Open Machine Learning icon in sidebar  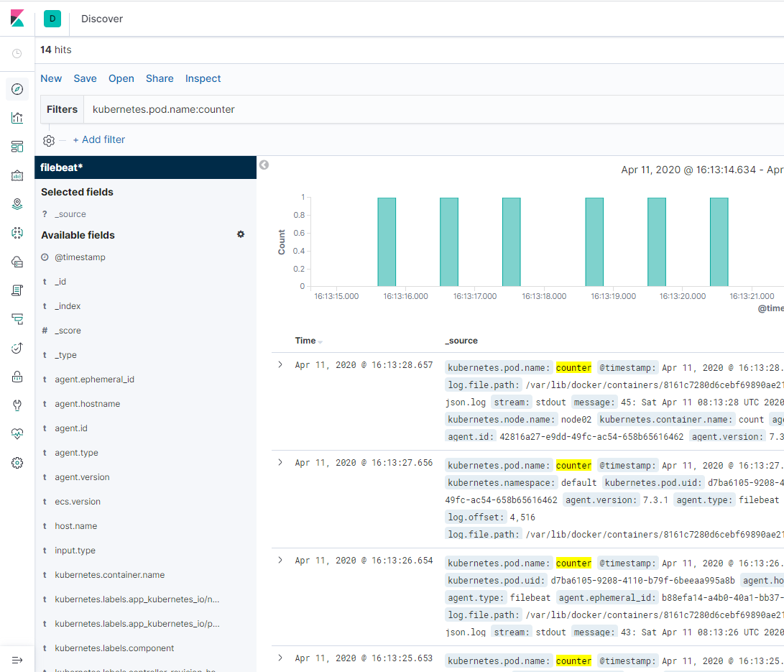tap(17, 233)
